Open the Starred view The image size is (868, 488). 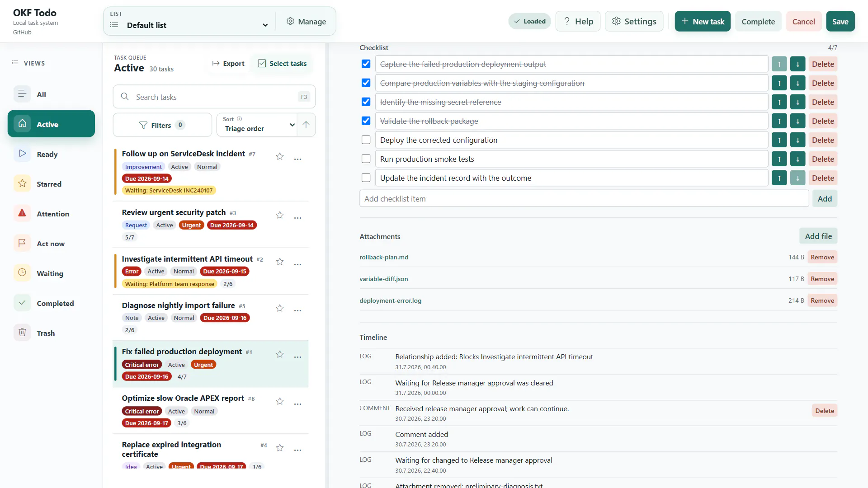point(51,184)
